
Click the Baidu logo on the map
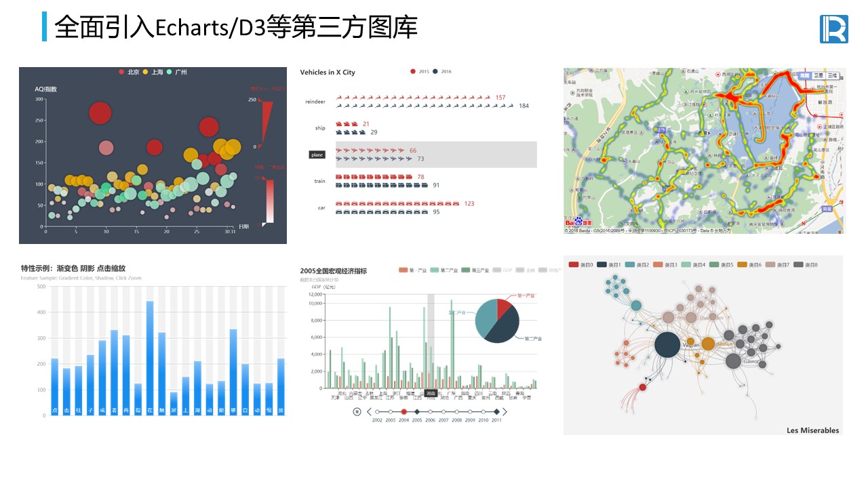click(579, 222)
